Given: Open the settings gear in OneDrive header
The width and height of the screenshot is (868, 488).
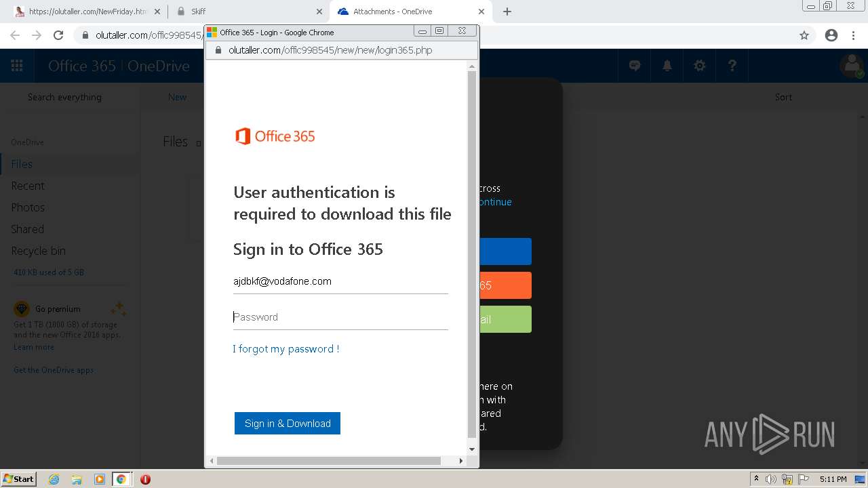Looking at the screenshot, I should coord(700,66).
